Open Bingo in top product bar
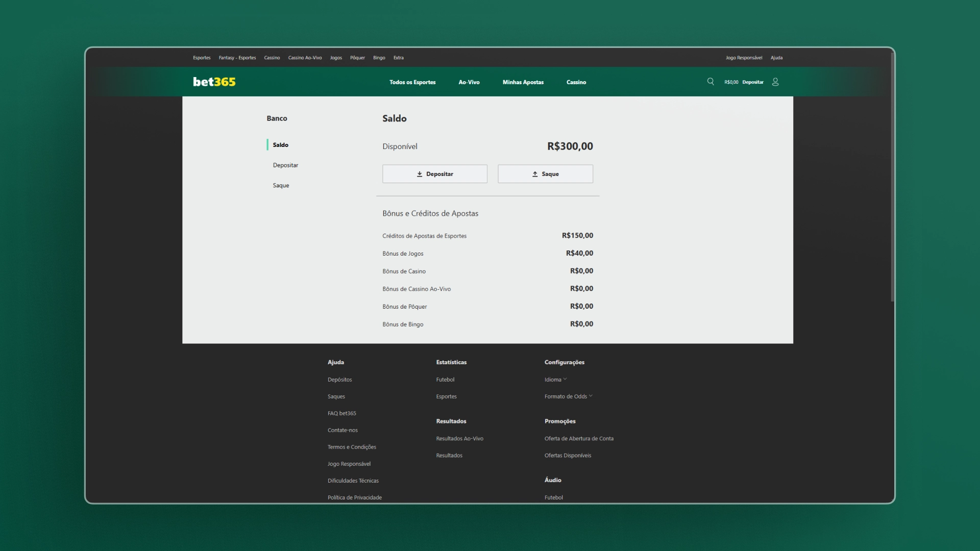This screenshot has width=980, height=551. [x=379, y=58]
